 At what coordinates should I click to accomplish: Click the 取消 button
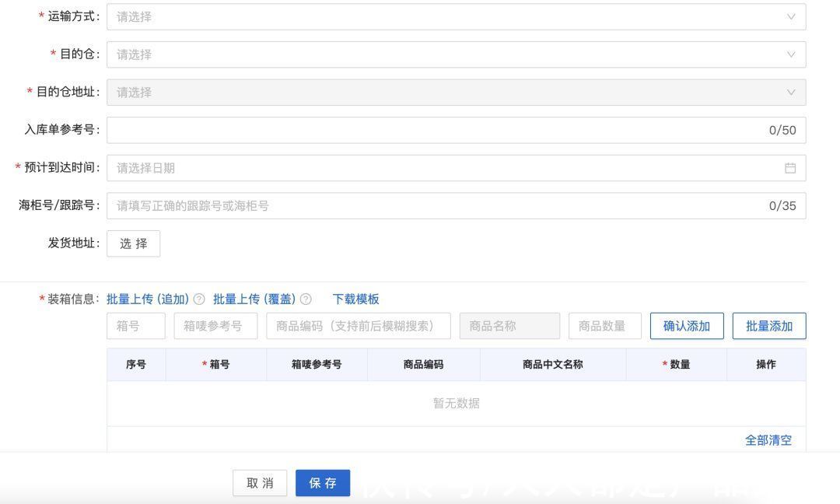pos(260,483)
